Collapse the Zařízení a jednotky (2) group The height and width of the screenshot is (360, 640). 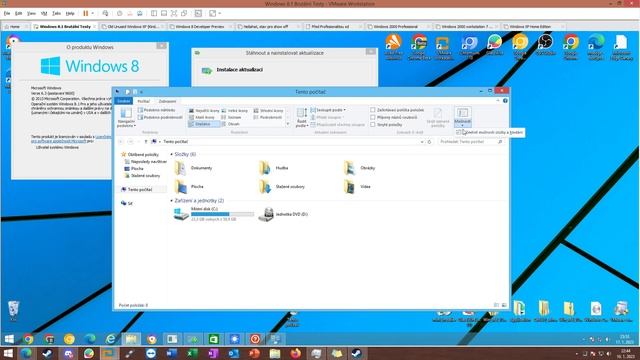coord(171,201)
